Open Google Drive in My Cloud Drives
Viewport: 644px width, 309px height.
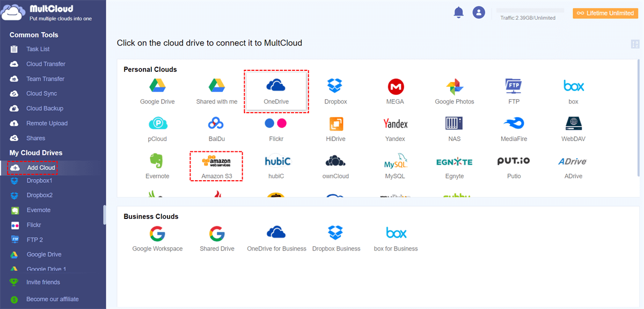click(44, 255)
